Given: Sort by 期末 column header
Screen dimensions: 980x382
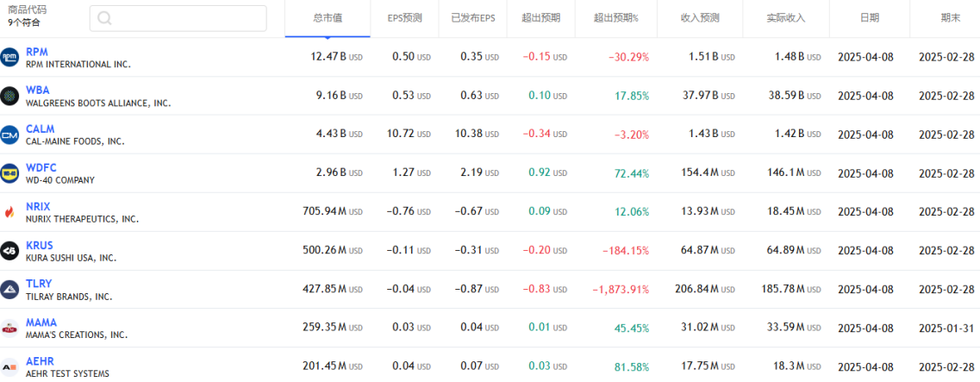Looking at the screenshot, I should tap(951, 18).
